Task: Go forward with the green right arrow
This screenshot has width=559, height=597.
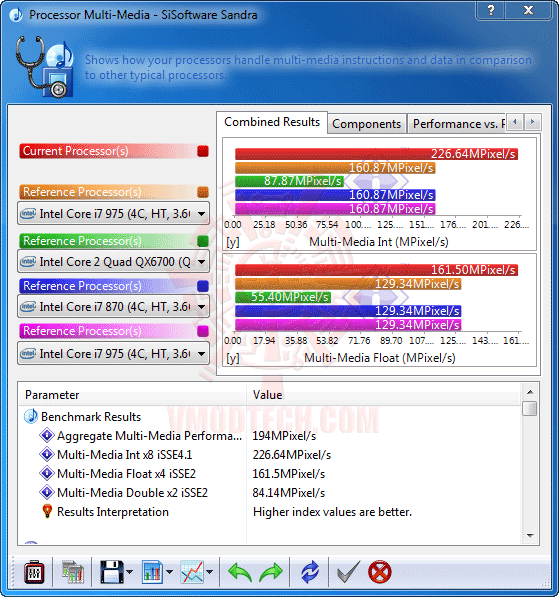Action: [271, 572]
